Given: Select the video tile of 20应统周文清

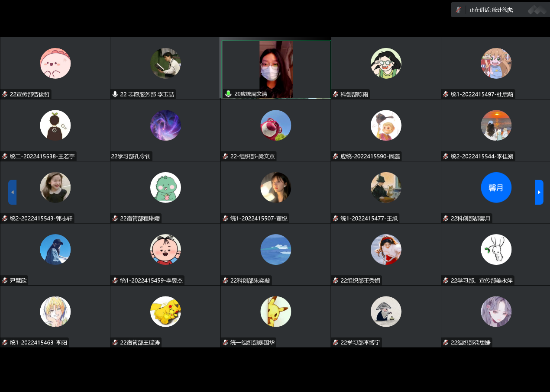Looking at the screenshot, I should [276, 68].
